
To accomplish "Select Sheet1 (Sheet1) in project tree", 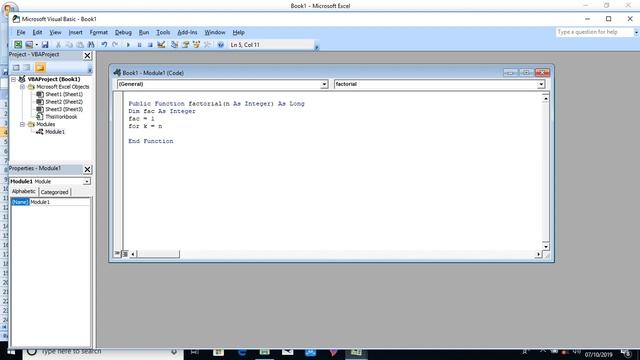I will [x=64, y=94].
